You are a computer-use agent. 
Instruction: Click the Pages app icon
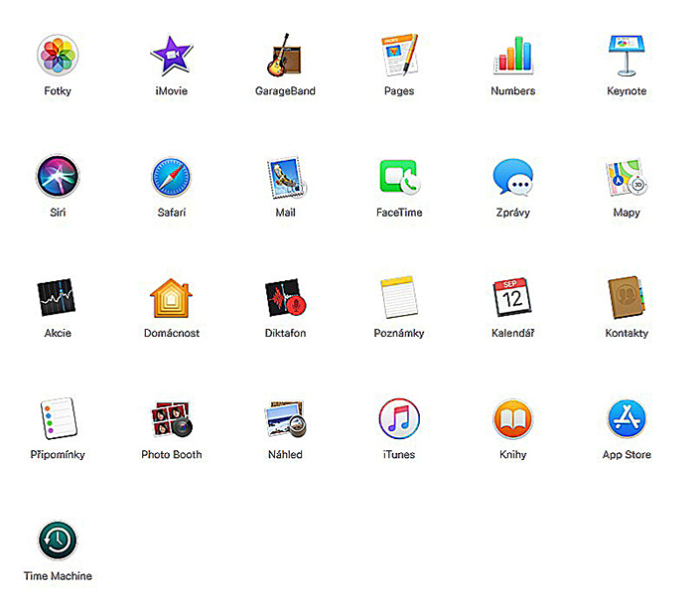[x=399, y=56]
